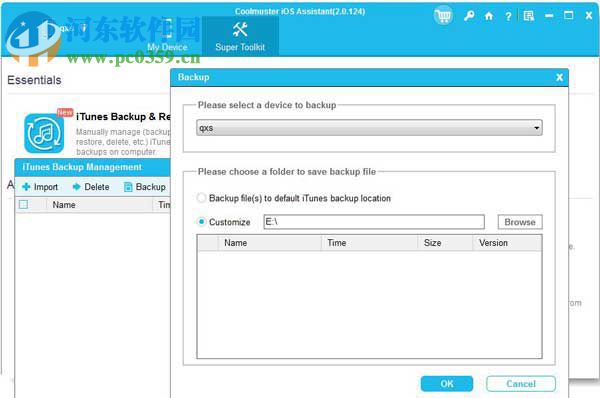
Task: Click the Name column header in Backup dialog
Action: 269,243
